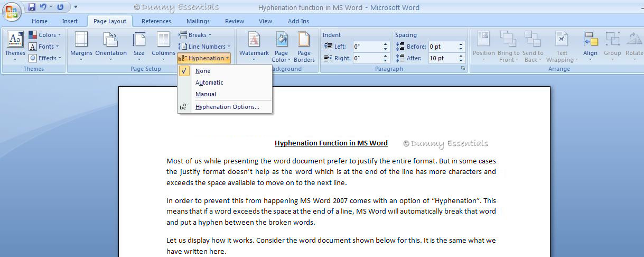Decrease spacing After with down arrow

pyautogui.click(x=461, y=61)
